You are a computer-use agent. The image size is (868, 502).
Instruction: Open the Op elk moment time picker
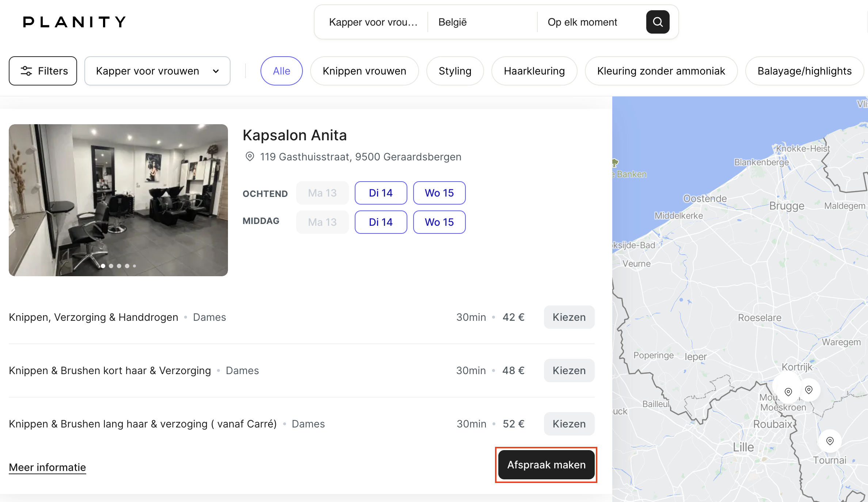592,22
